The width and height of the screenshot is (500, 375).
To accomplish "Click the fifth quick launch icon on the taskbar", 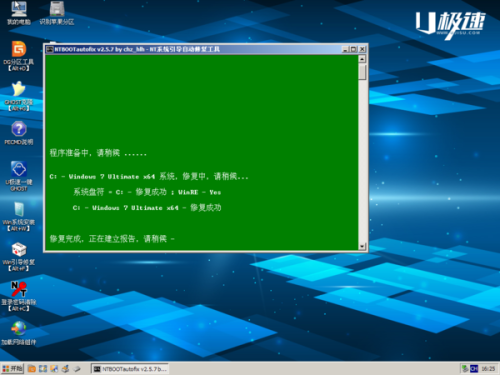I will click(x=77, y=369).
